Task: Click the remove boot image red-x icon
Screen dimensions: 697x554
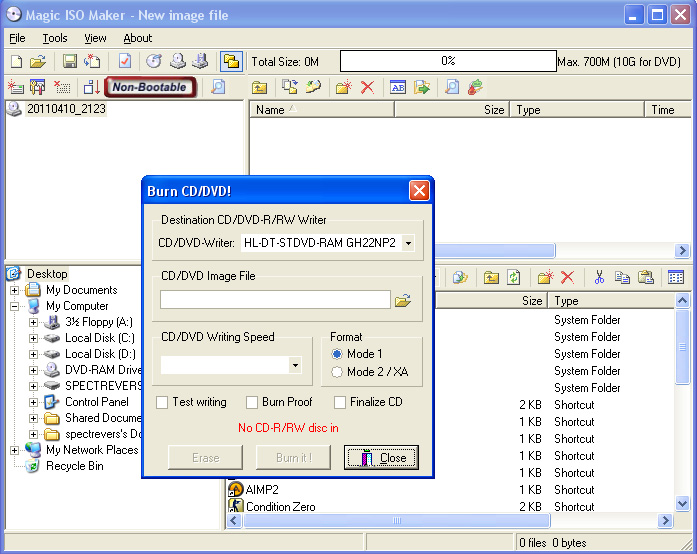Action: click(x=62, y=87)
